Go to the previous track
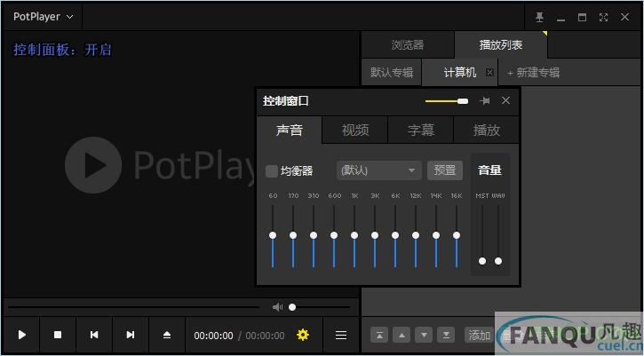Screen dimensions: 644x356 point(94,335)
